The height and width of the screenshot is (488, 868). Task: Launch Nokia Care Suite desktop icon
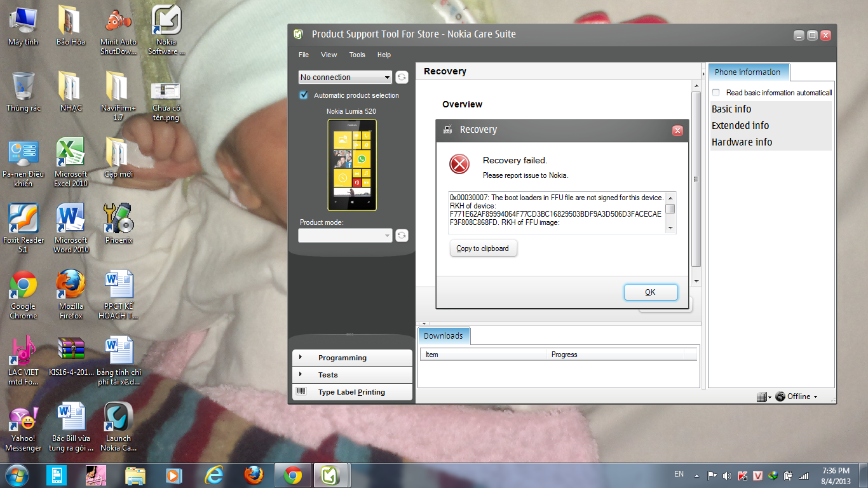coord(118,418)
